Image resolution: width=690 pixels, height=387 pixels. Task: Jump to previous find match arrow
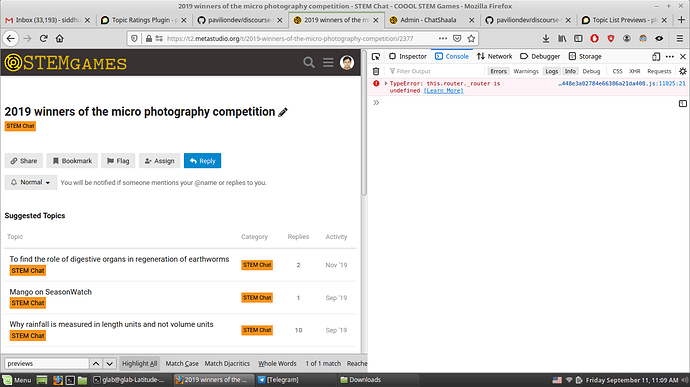(96, 364)
